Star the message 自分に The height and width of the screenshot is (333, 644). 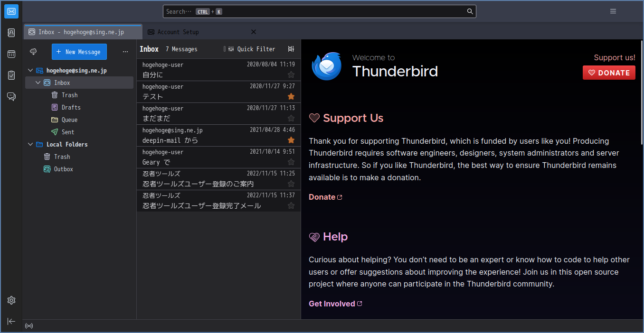point(291,74)
